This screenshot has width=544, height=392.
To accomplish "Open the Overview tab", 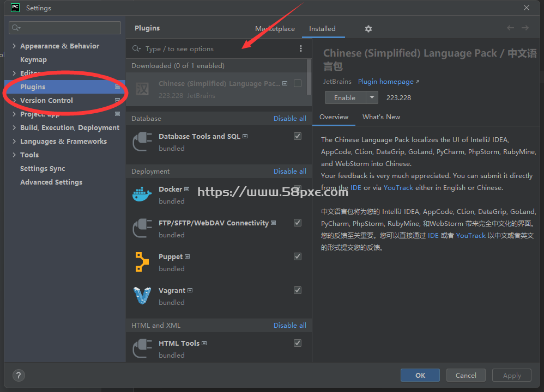I will pos(334,117).
